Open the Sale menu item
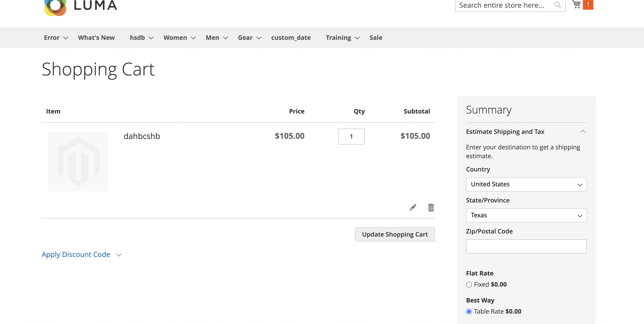This screenshot has height=324, width=644. click(376, 37)
